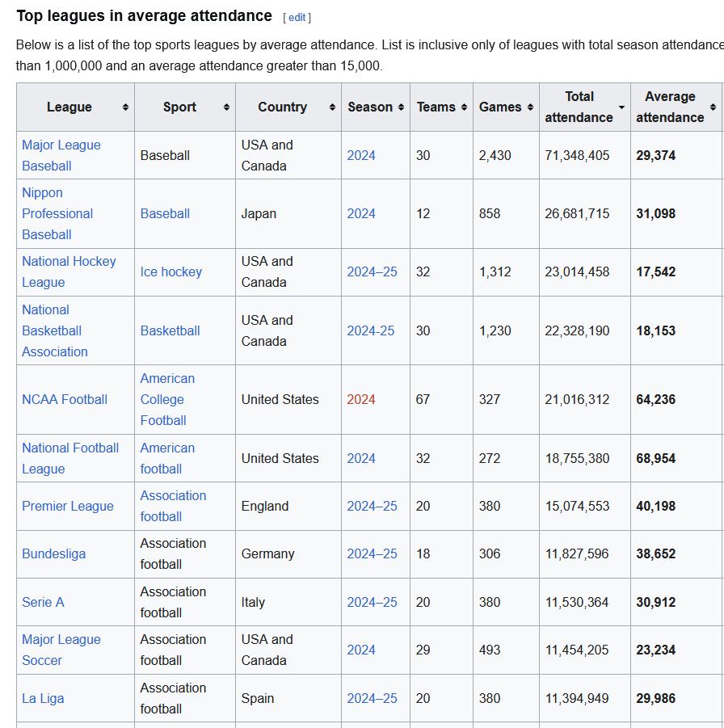Open 2024 season link for Nippon Baseball

tap(361, 213)
